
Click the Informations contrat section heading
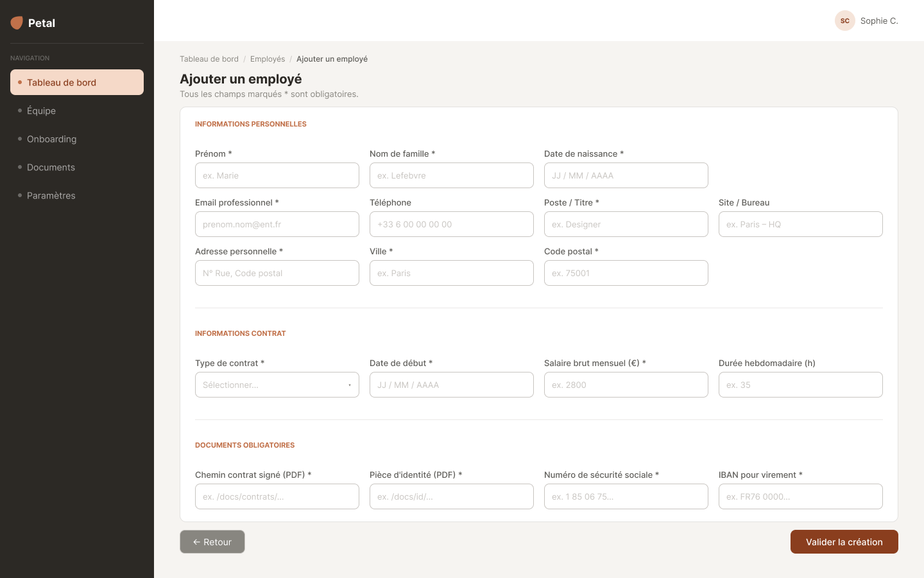point(241,333)
